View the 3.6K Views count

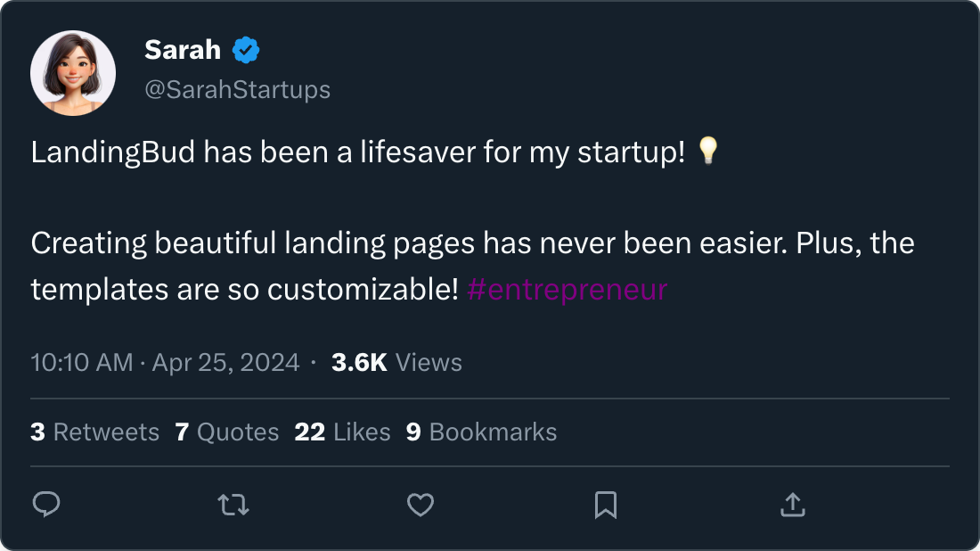(x=396, y=363)
